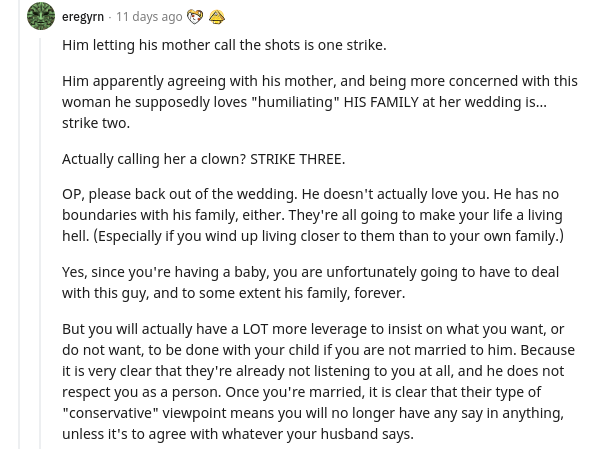The image size is (589, 449).
Task: Click the "HIS FAMILY" capitalized text
Action: (381, 102)
